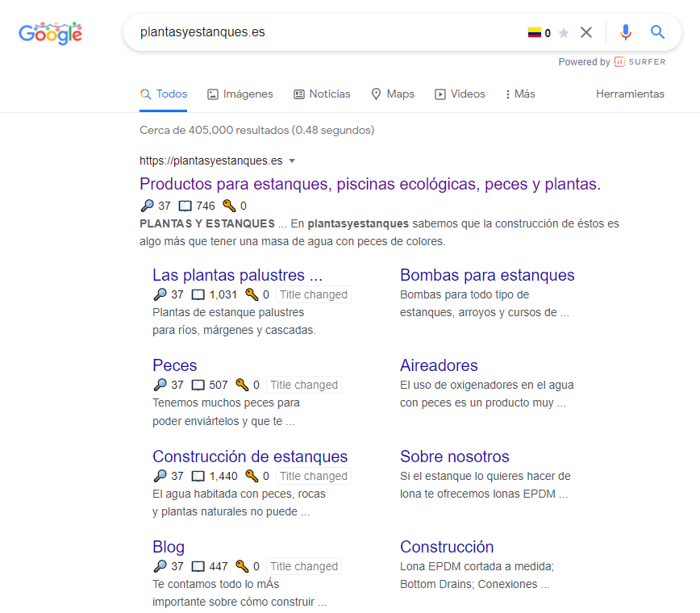Click the blue search magnifier button
700x613 pixels.
(x=657, y=32)
